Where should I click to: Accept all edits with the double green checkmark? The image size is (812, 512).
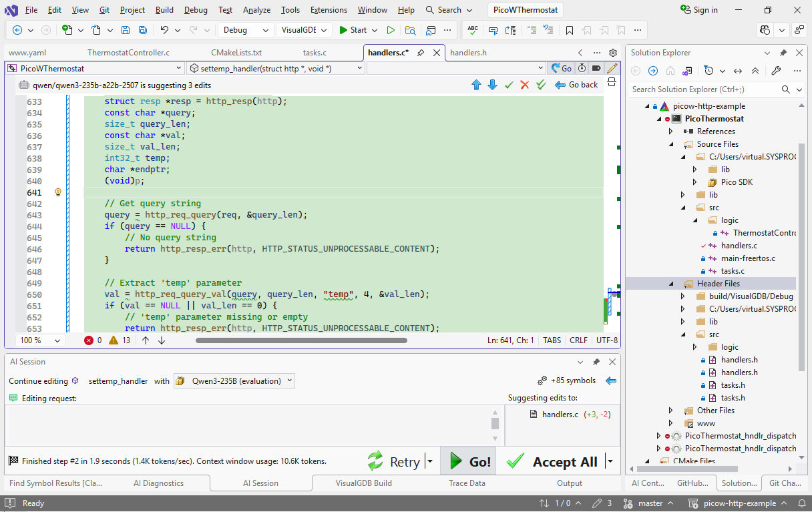pyautogui.click(x=542, y=85)
